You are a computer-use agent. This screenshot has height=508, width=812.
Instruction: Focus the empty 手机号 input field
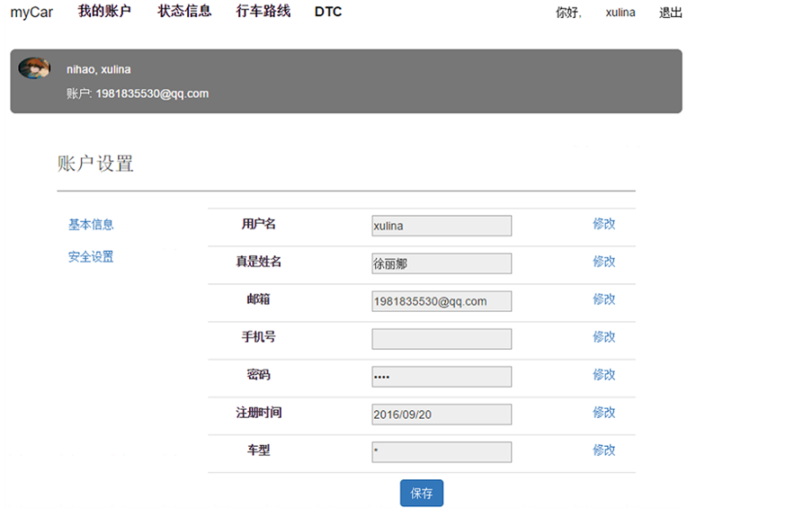[442, 339]
